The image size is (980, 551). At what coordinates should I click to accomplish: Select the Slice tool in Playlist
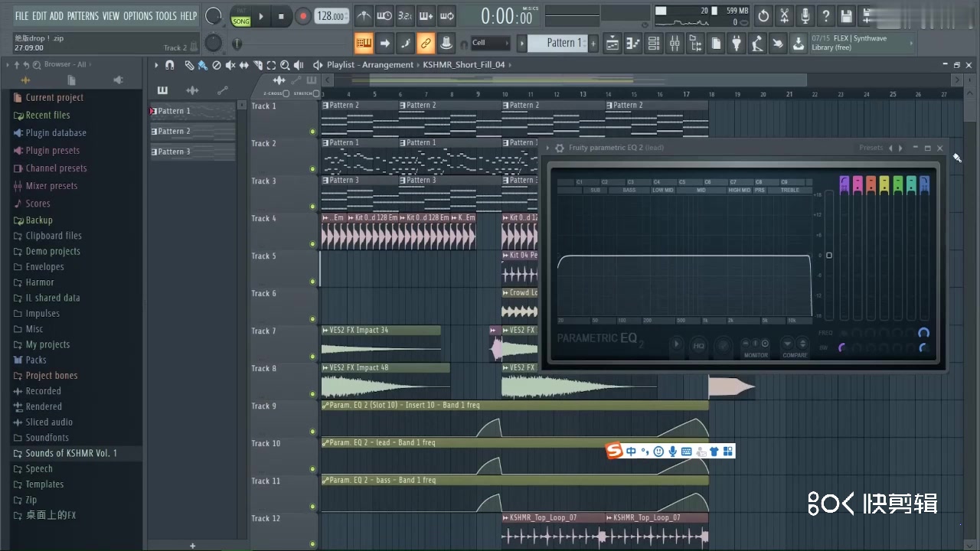[x=258, y=65]
